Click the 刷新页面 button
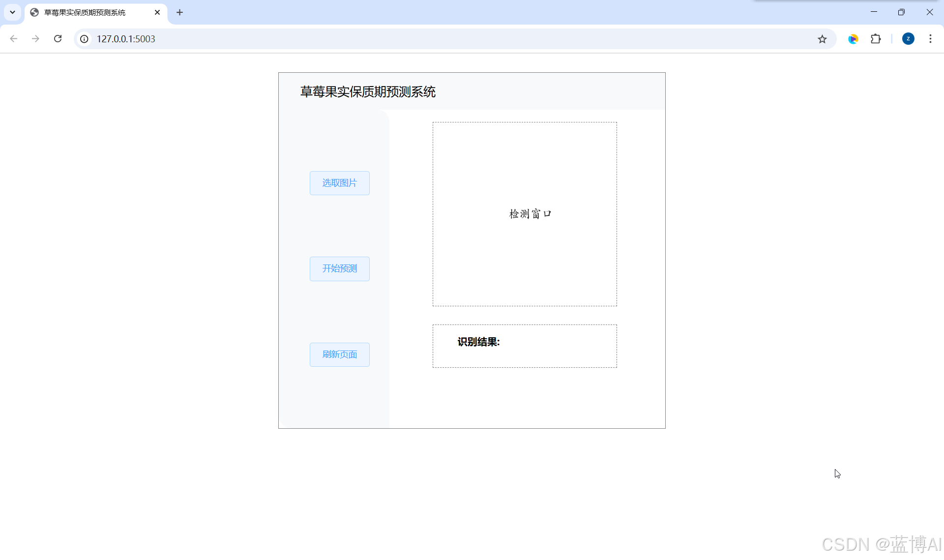This screenshot has width=944, height=560. [x=339, y=354]
